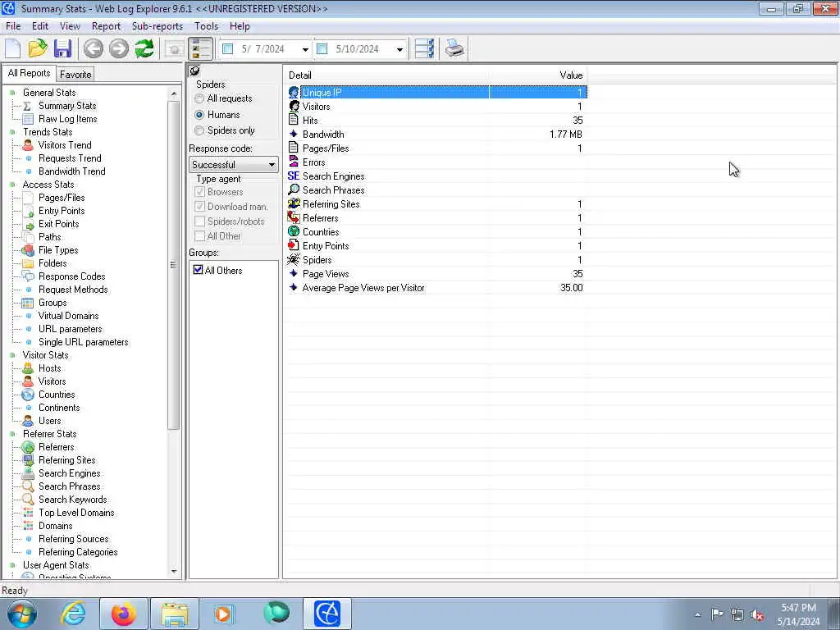
Task: Print the report using printer icon
Action: 454,48
